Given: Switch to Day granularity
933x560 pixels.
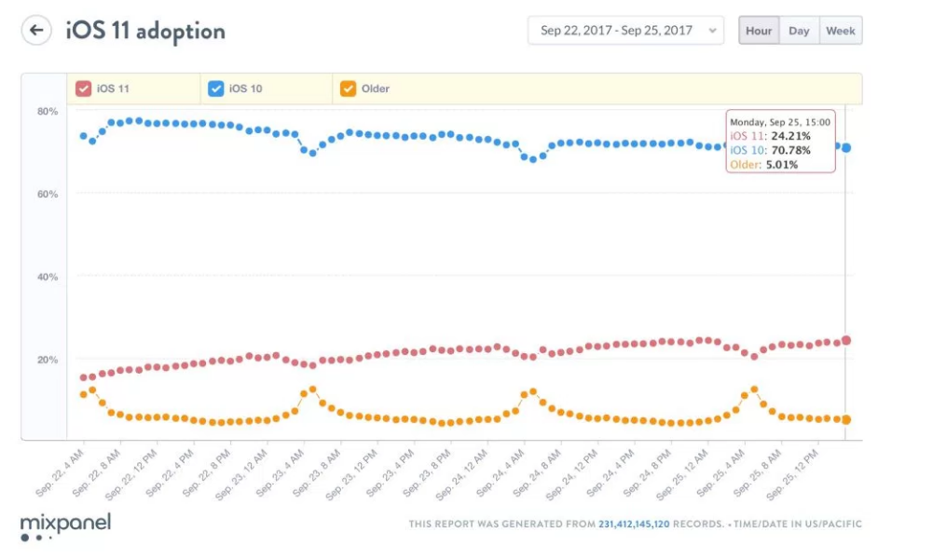Looking at the screenshot, I should 799,31.
